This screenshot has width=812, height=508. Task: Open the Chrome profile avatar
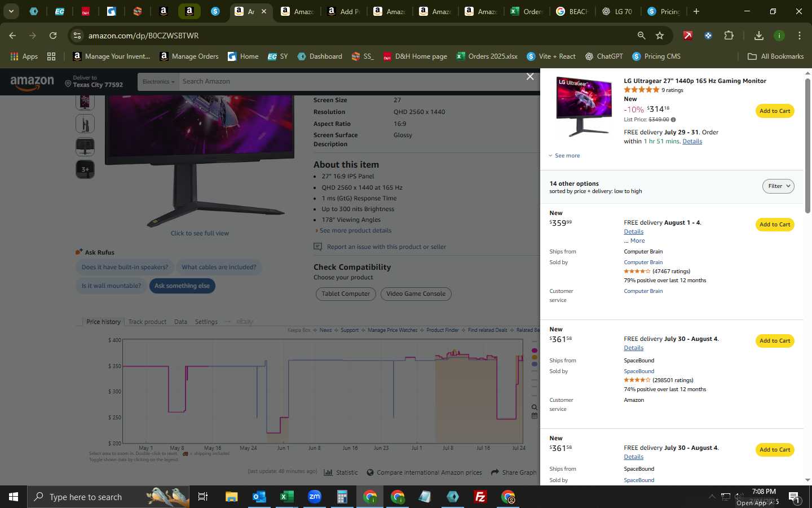coord(779,36)
